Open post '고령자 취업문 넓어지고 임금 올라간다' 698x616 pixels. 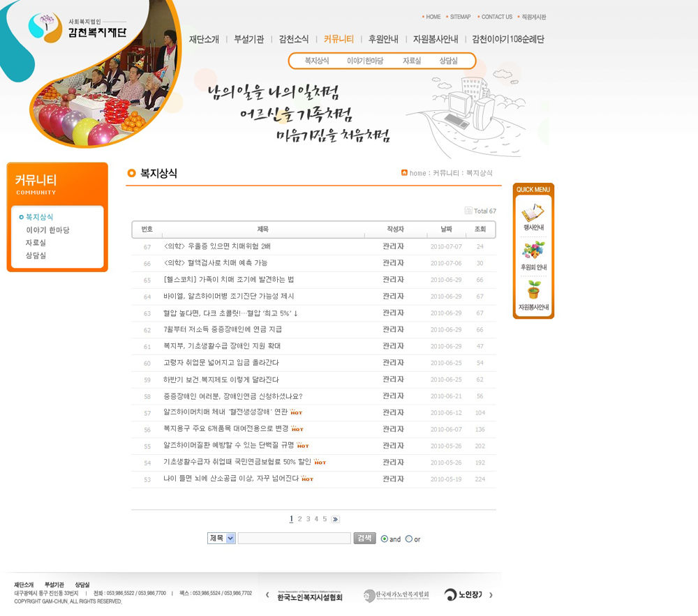pyautogui.click(x=221, y=363)
